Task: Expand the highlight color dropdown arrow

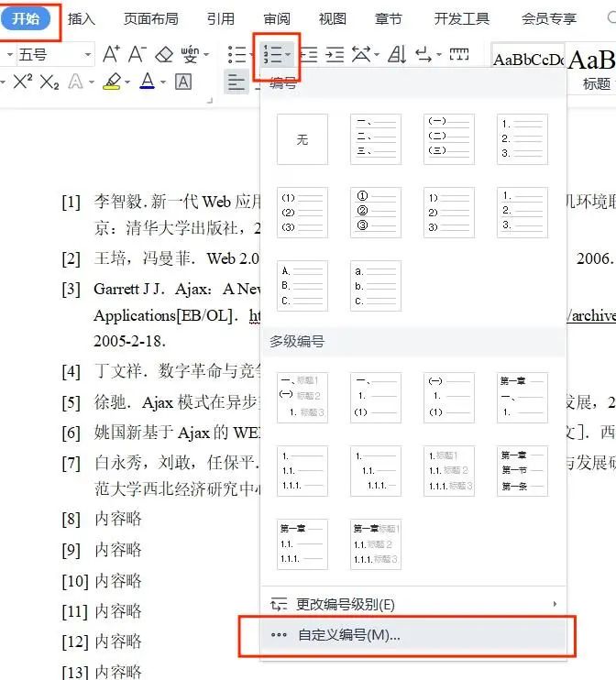Action: point(127,82)
